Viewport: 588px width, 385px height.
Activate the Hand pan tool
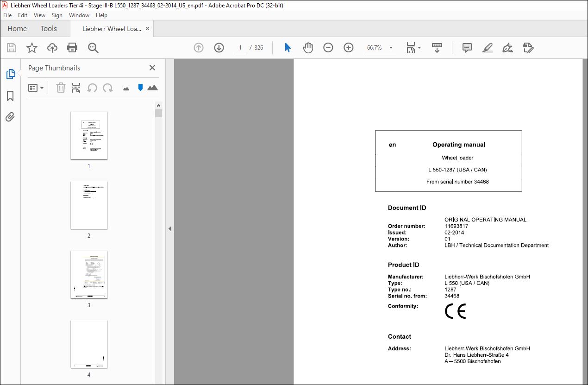(x=308, y=48)
